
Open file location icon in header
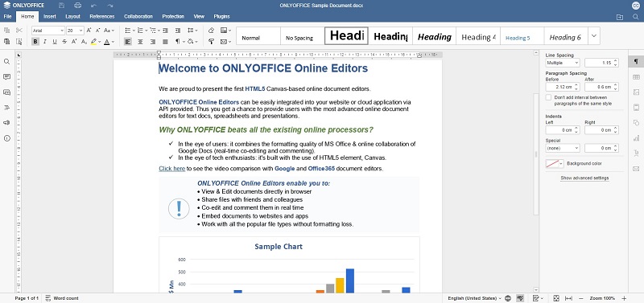[620, 17]
